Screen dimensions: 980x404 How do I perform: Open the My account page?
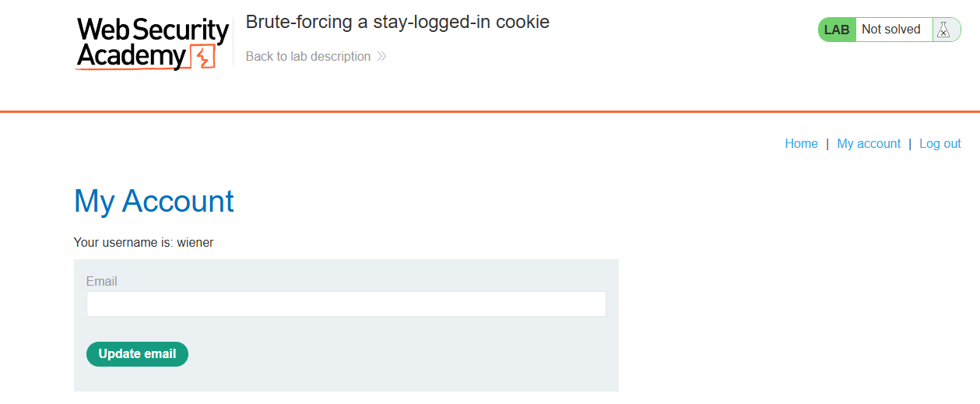tap(869, 143)
